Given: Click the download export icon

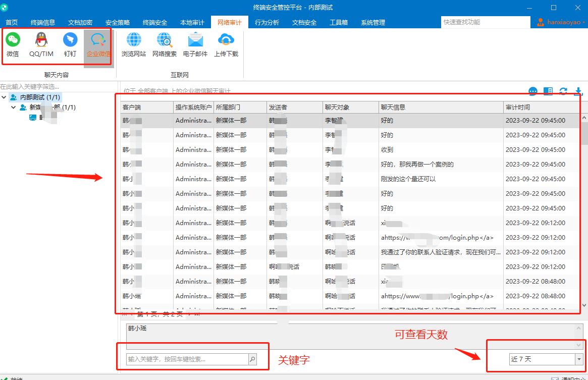Looking at the screenshot, I should coord(578,91).
